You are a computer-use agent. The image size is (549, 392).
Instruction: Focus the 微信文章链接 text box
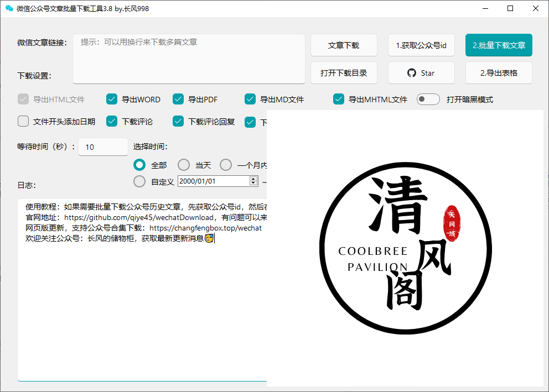189,59
